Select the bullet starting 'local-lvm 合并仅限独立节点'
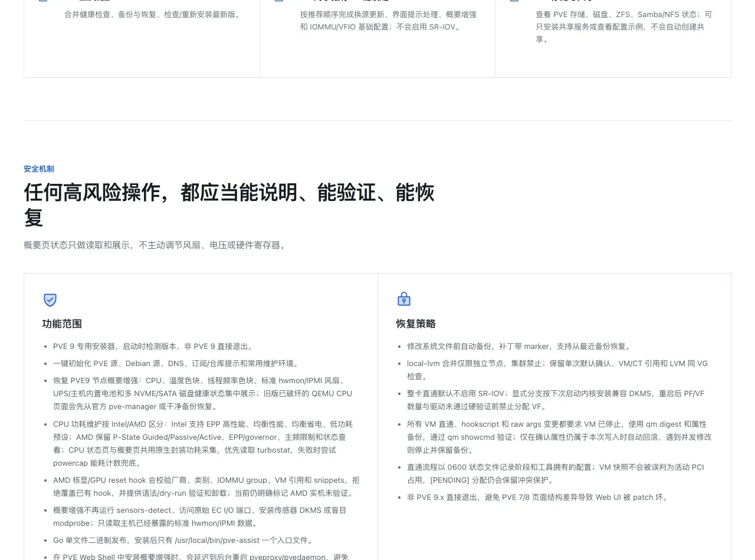This screenshot has height=560, width=755. click(x=557, y=370)
